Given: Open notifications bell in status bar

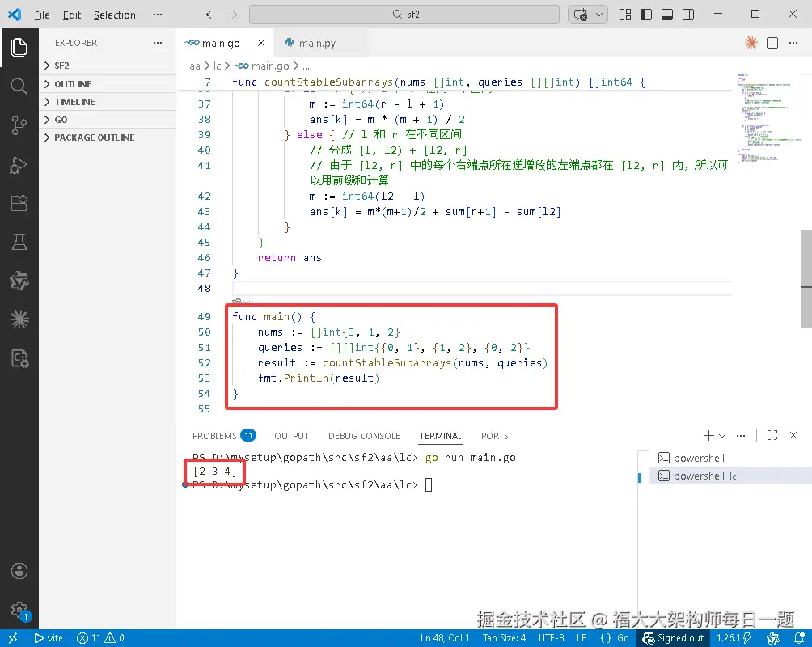Looking at the screenshot, I should 799,638.
